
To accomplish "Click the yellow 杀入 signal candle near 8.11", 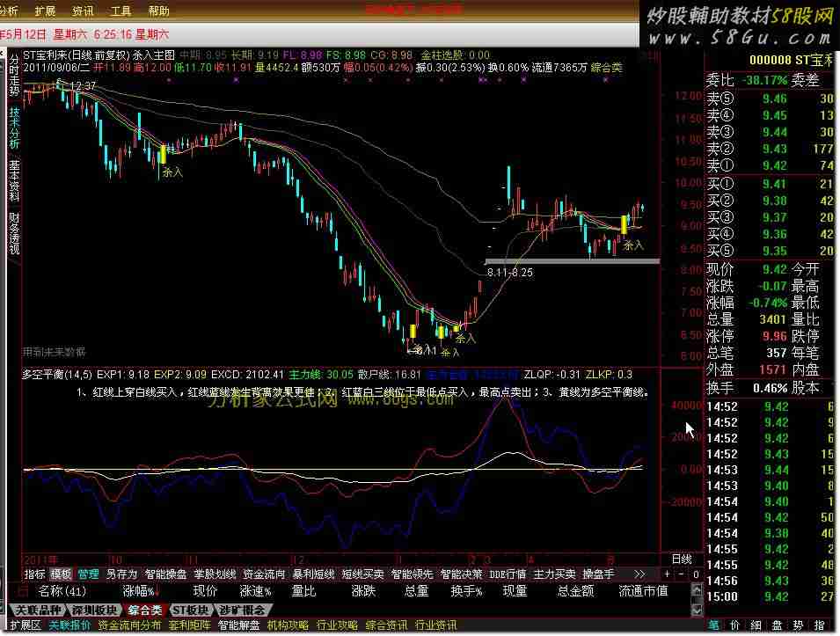I will click(412, 334).
